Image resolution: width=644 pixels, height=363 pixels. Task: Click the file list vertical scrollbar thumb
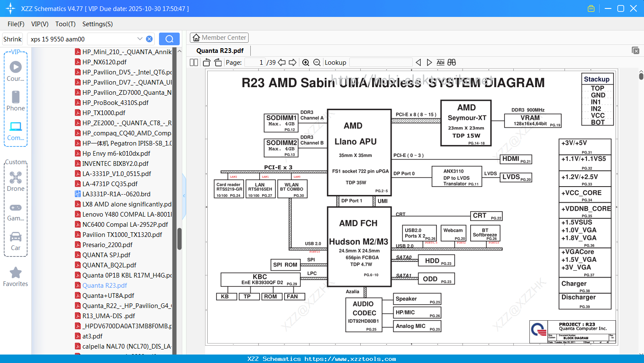(x=179, y=239)
